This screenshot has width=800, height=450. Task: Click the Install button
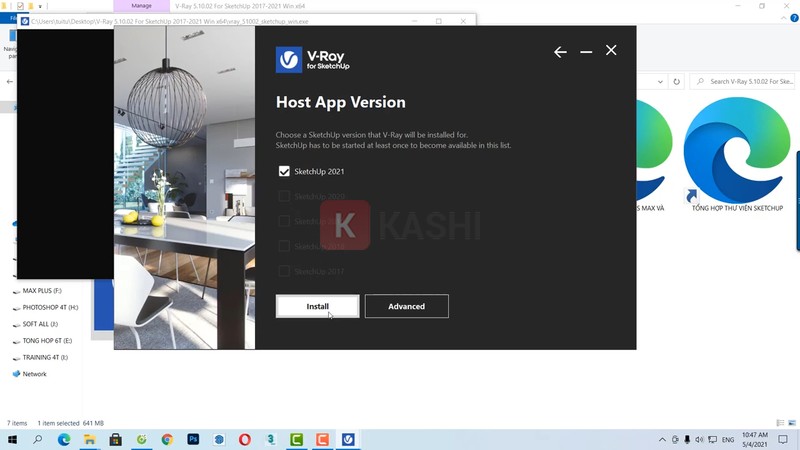(317, 306)
